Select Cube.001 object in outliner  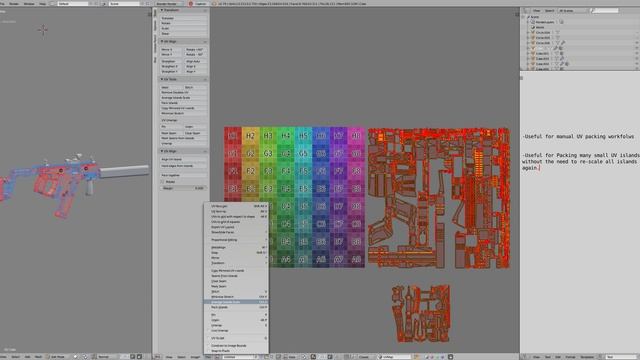(542, 53)
